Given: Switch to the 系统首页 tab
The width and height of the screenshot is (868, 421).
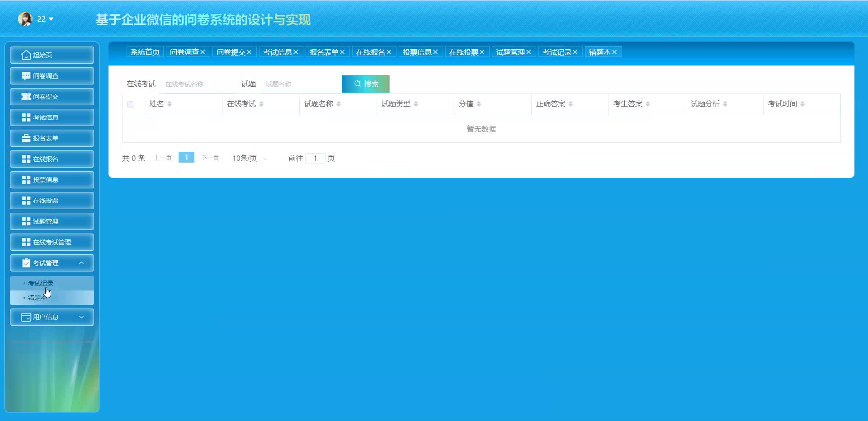Looking at the screenshot, I should 144,51.
